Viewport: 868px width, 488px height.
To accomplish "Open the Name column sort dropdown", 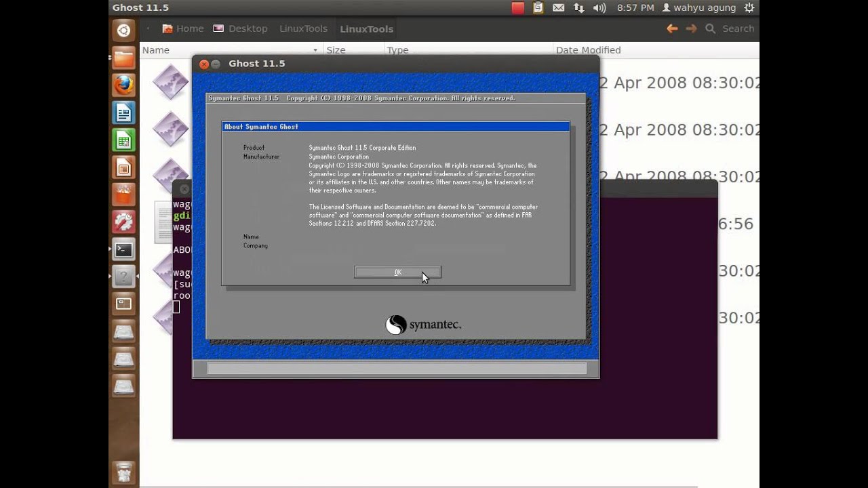I will click(315, 49).
